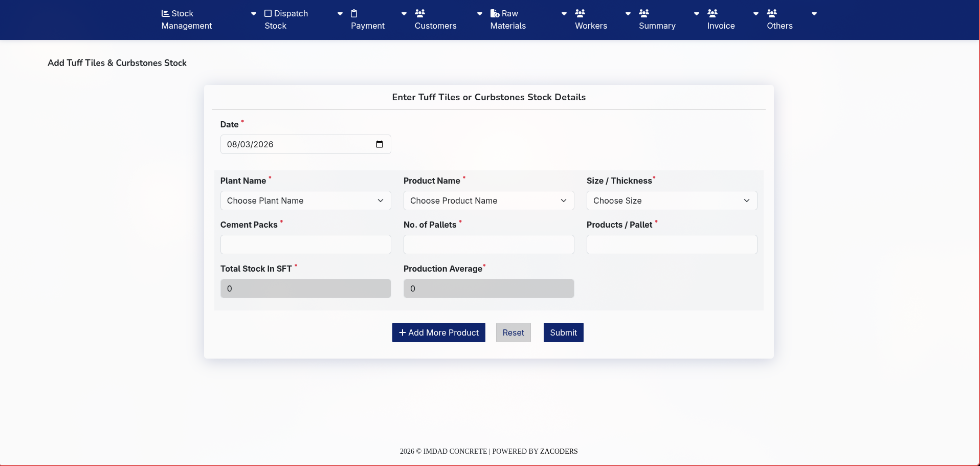
Task: Click the Cement Packs input field
Action: point(306,245)
